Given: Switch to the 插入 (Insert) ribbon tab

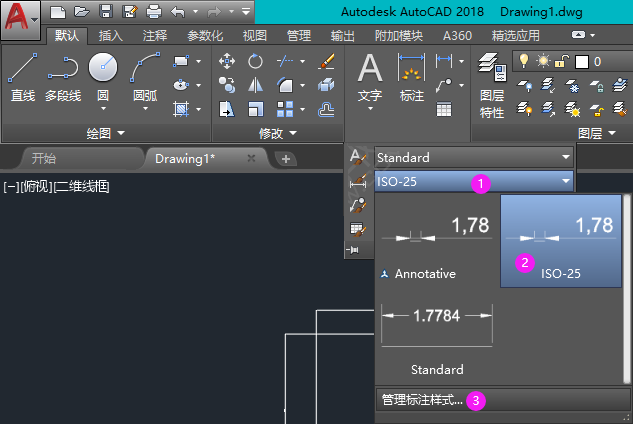Looking at the screenshot, I should [112, 36].
